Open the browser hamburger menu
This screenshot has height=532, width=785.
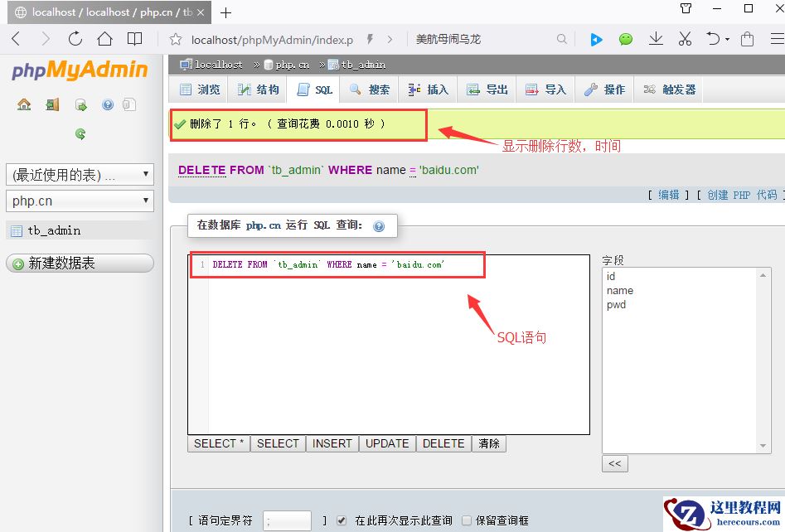tap(778, 39)
